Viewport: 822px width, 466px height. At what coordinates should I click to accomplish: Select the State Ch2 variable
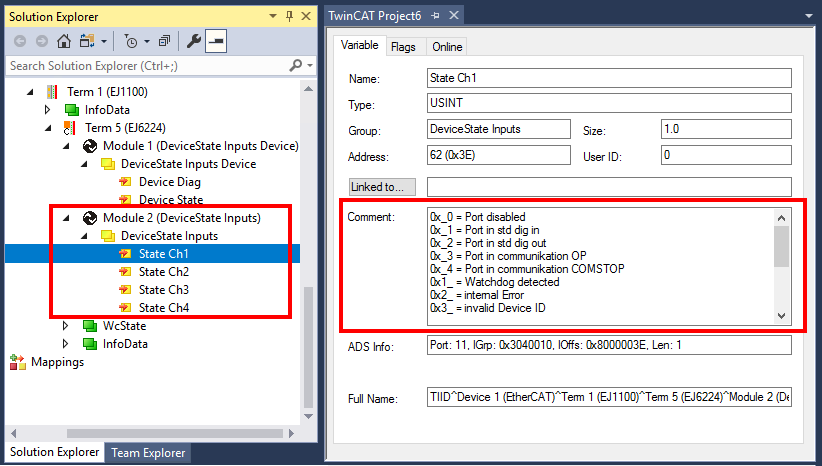(164, 272)
